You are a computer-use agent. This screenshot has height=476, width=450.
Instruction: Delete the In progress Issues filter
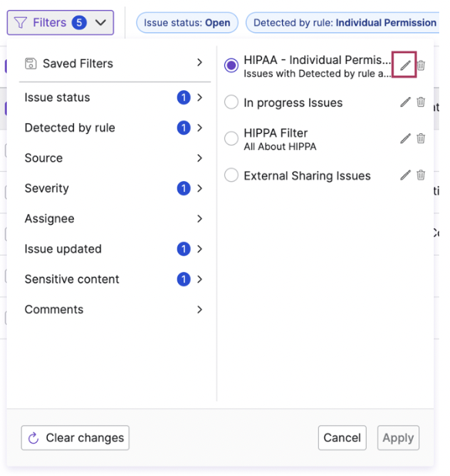click(421, 102)
